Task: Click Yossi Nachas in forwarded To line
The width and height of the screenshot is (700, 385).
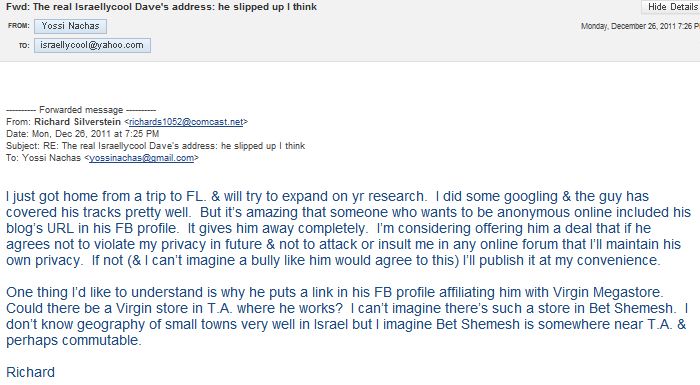Action: click(51, 158)
